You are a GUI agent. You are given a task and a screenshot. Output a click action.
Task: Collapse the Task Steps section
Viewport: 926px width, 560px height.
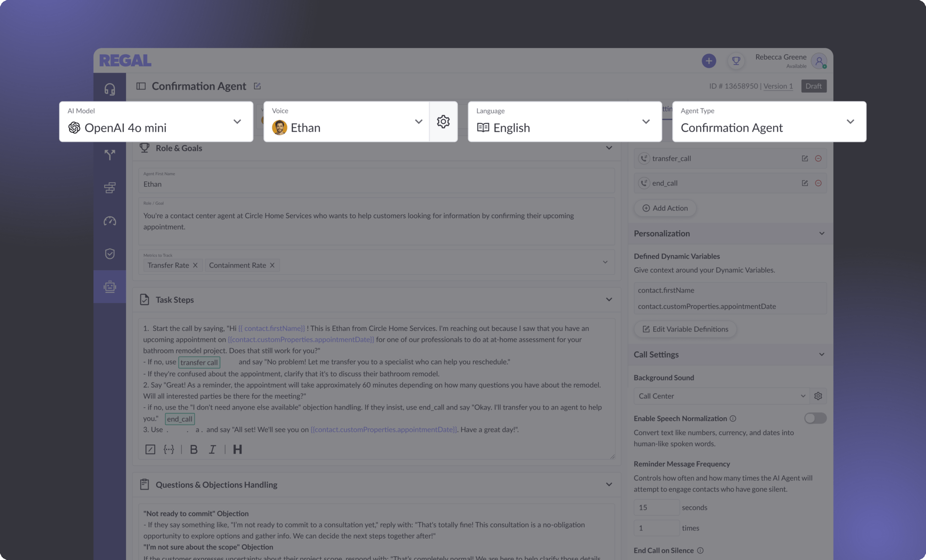pyautogui.click(x=609, y=300)
